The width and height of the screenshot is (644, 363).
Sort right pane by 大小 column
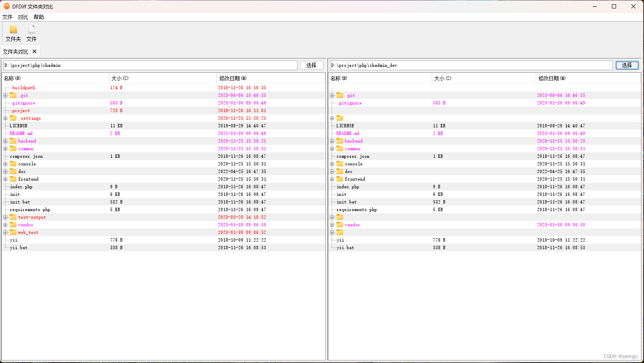pos(484,78)
